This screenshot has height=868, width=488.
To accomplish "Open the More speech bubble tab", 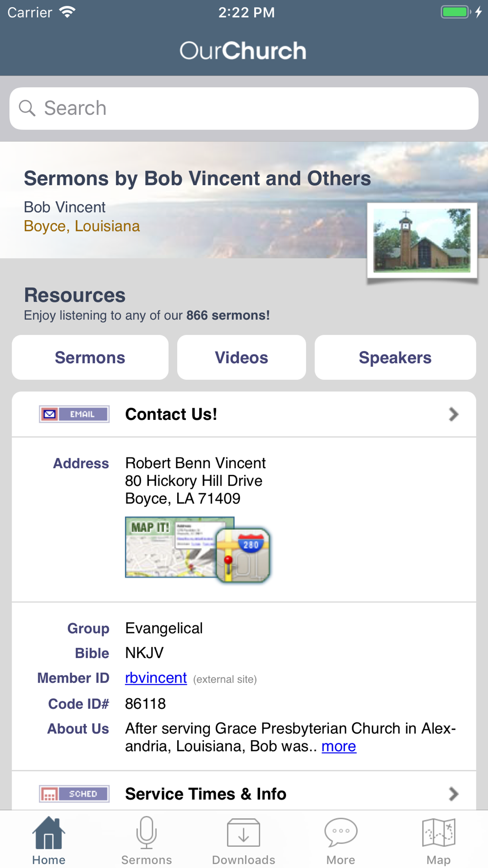I will click(341, 833).
